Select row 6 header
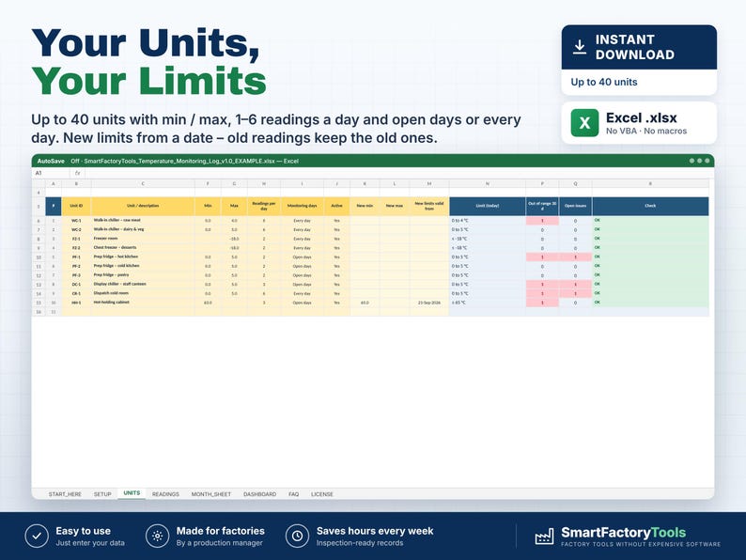 click(x=39, y=221)
